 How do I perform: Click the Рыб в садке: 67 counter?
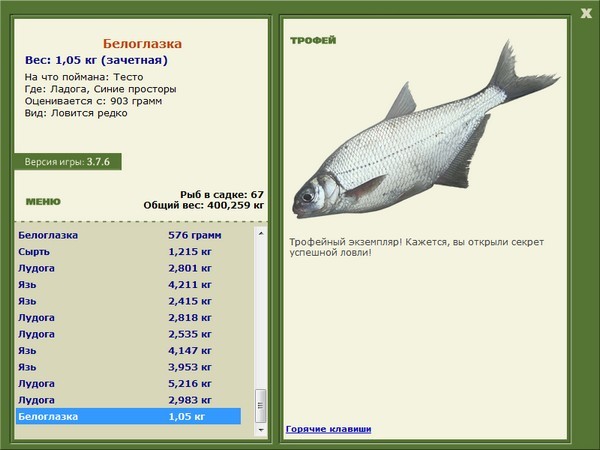(x=222, y=195)
